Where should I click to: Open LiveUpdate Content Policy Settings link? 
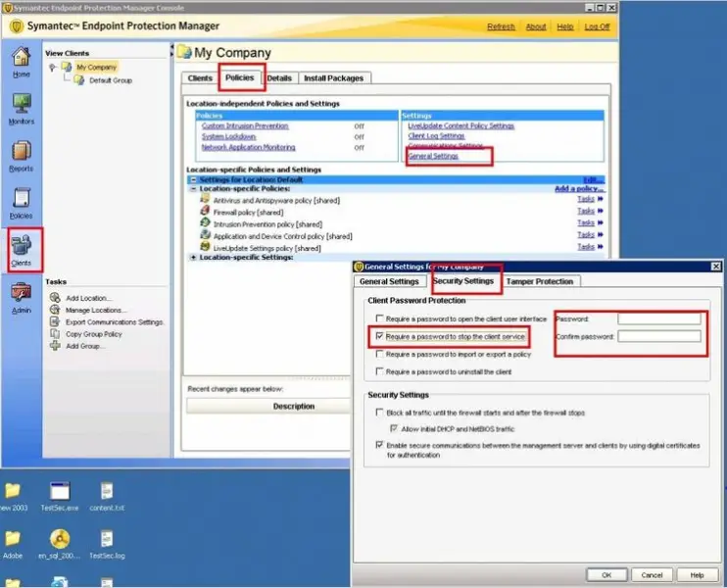tap(460, 125)
